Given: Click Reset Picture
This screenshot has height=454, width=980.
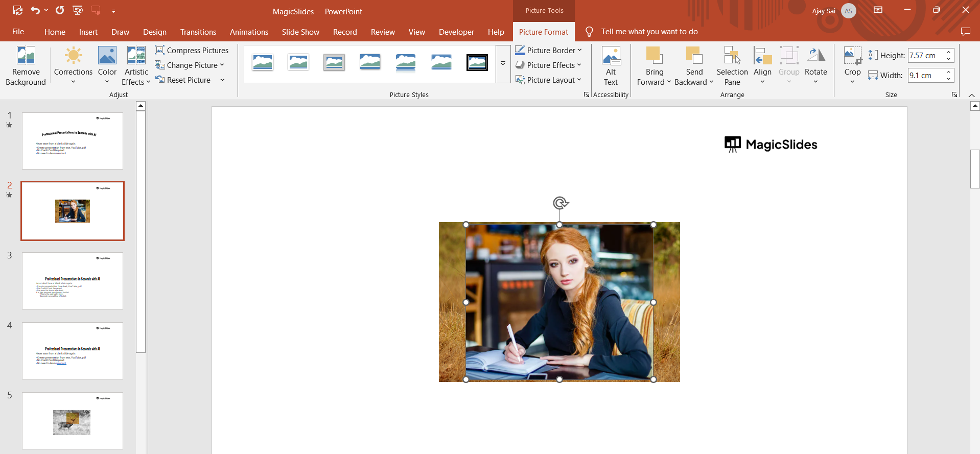Looking at the screenshot, I should (183, 80).
